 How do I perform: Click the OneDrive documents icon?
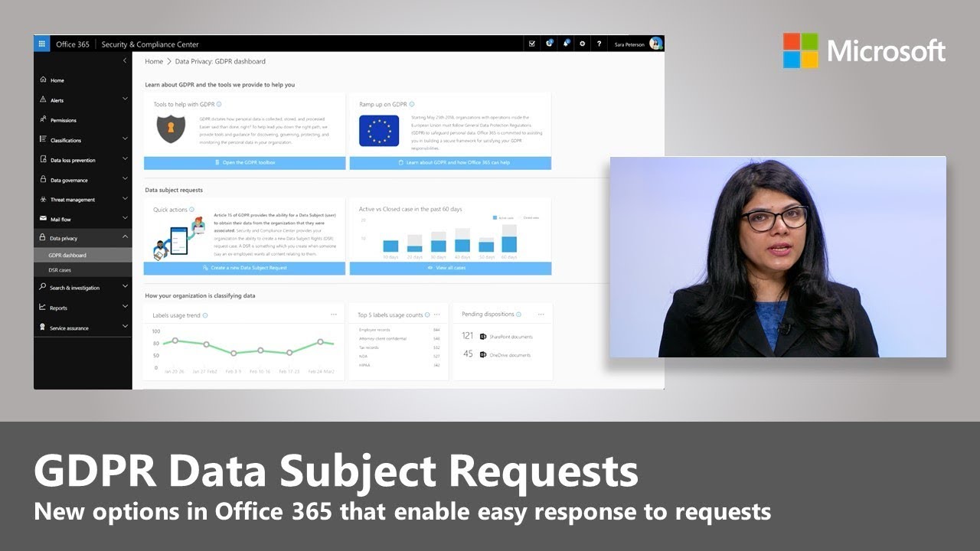point(483,354)
